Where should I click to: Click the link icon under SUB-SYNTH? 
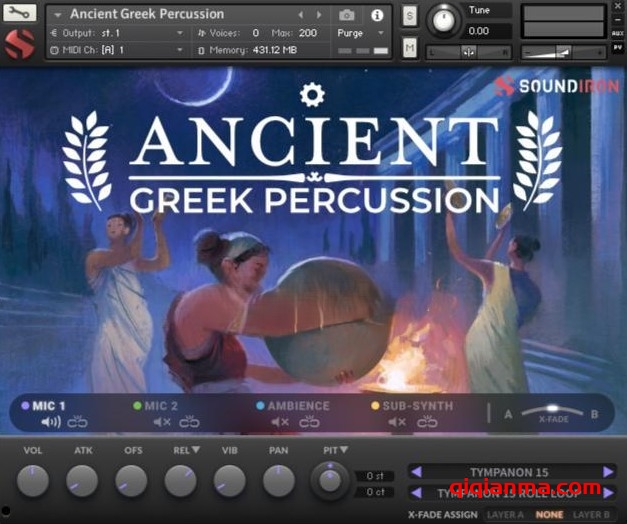[x=427, y=422]
